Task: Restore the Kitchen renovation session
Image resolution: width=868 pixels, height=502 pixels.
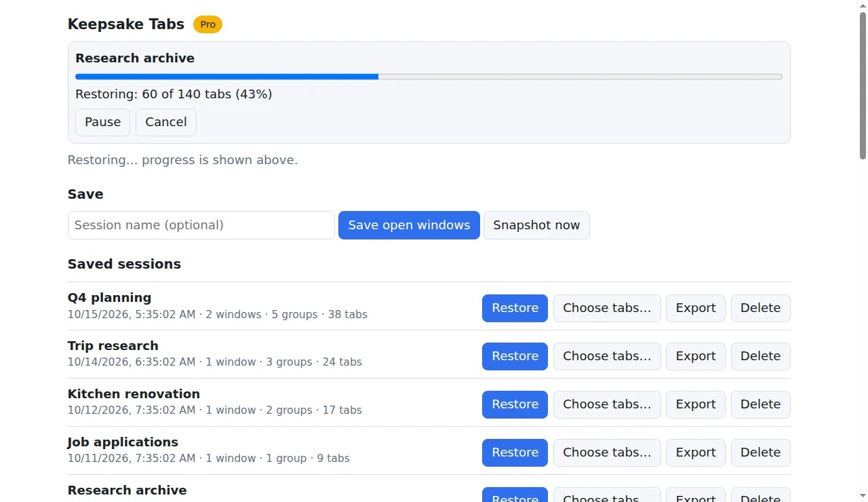Action: pyautogui.click(x=515, y=404)
